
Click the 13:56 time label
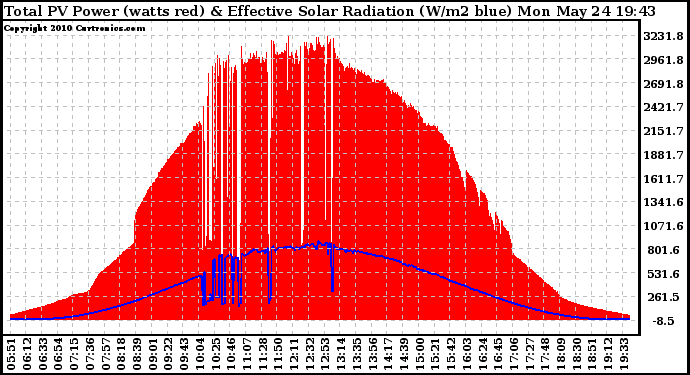tap(372, 354)
